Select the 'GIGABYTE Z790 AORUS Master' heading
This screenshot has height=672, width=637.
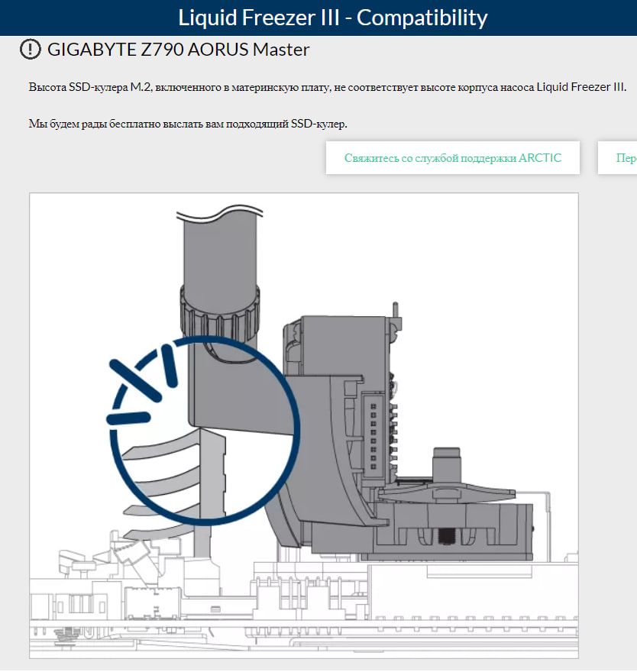coord(178,50)
